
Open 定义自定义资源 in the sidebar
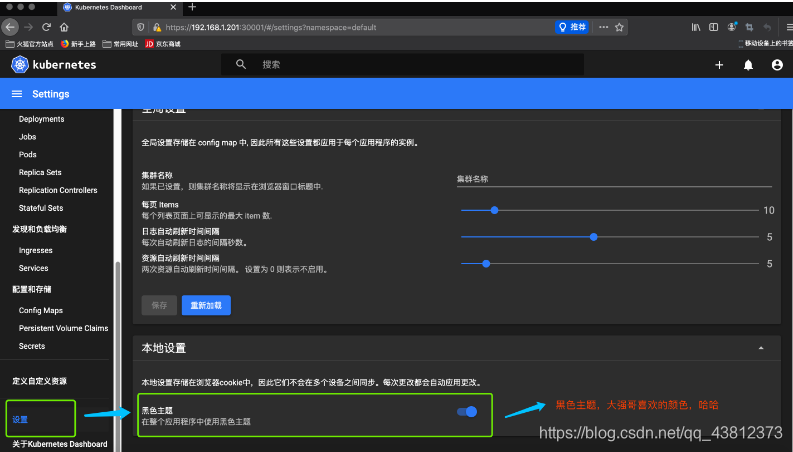click(x=39, y=381)
